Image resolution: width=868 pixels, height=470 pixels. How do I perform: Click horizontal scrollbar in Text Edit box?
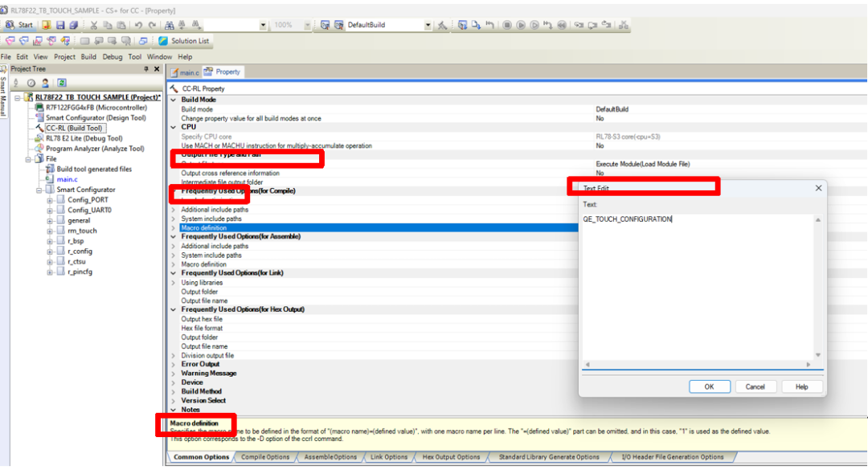click(x=697, y=365)
